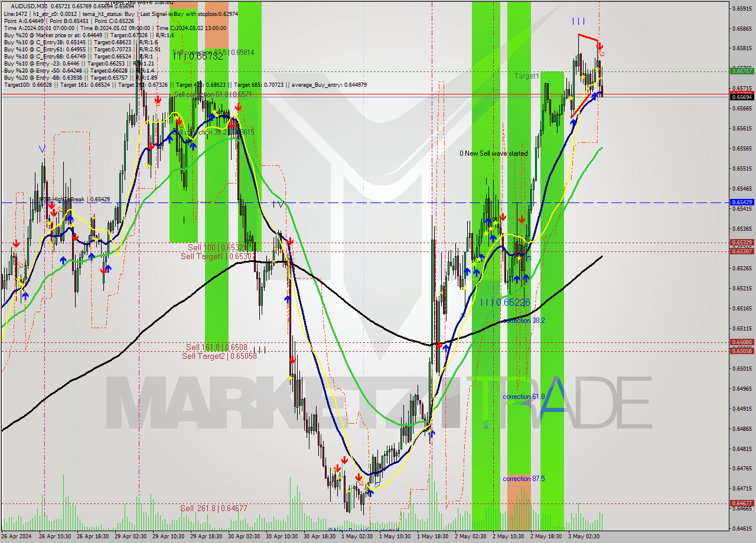The height and width of the screenshot is (543, 756).
Task: Click the 0.65515 price axis value
Action: click(742, 168)
